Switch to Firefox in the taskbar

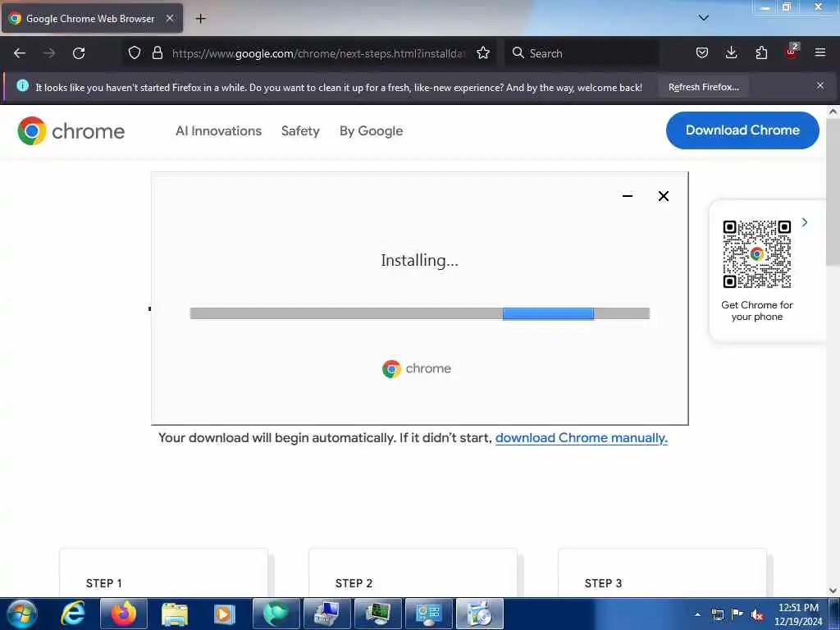pyautogui.click(x=123, y=614)
